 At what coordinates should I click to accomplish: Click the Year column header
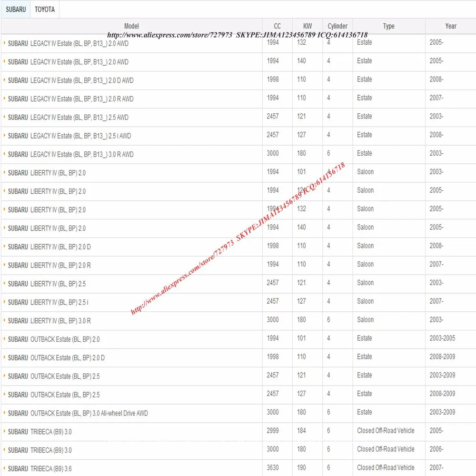pos(451,26)
